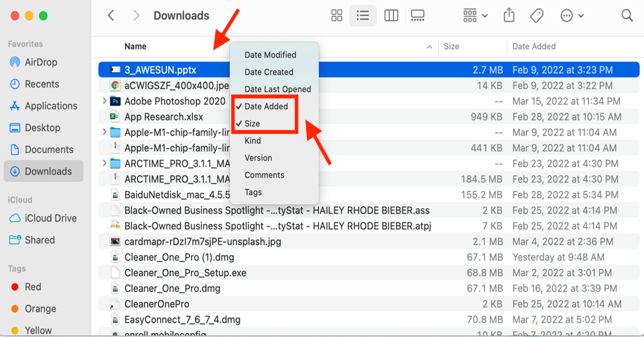The height and width of the screenshot is (337, 644).
Task: Open the Search magnifier icon
Action: click(627, 16)
